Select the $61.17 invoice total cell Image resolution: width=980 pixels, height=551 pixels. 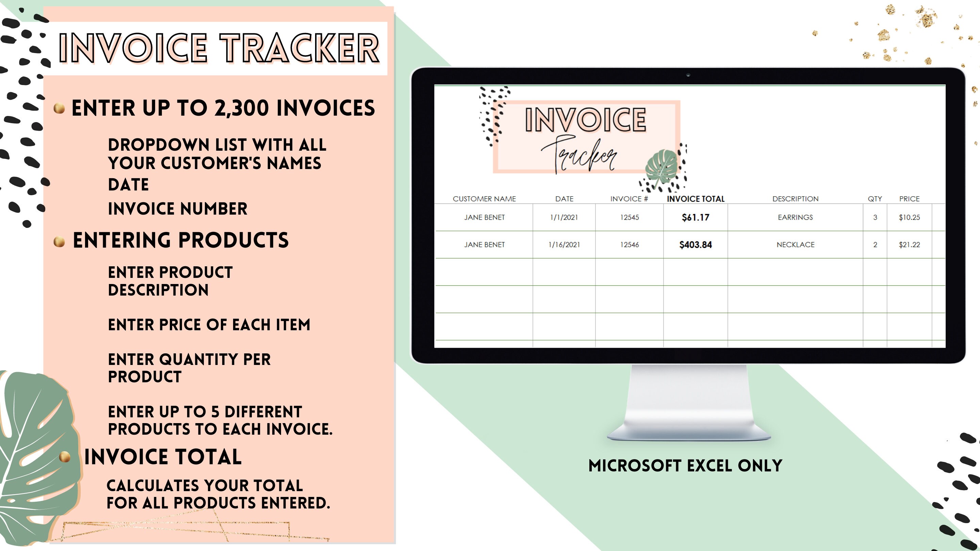[696, 217]
